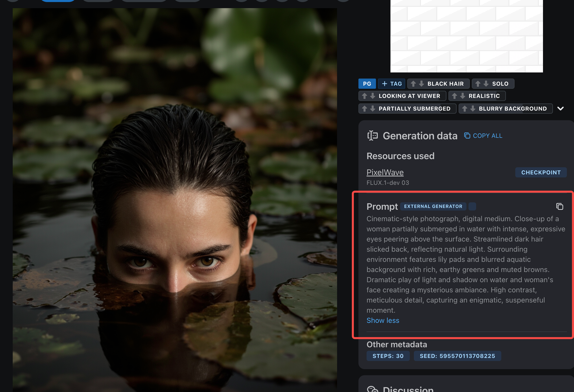Toggle the BLACK HAIR tag downvote

pyautogui.click(x=422, y=84)
